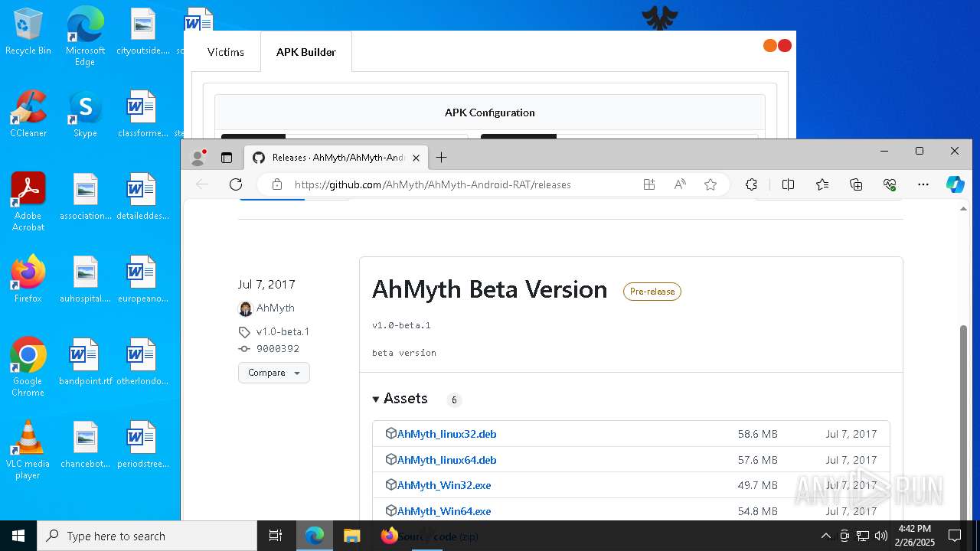Open the Edge profile icon
The height and width of the screenshot is (551, 980).
tap(198, 158)
